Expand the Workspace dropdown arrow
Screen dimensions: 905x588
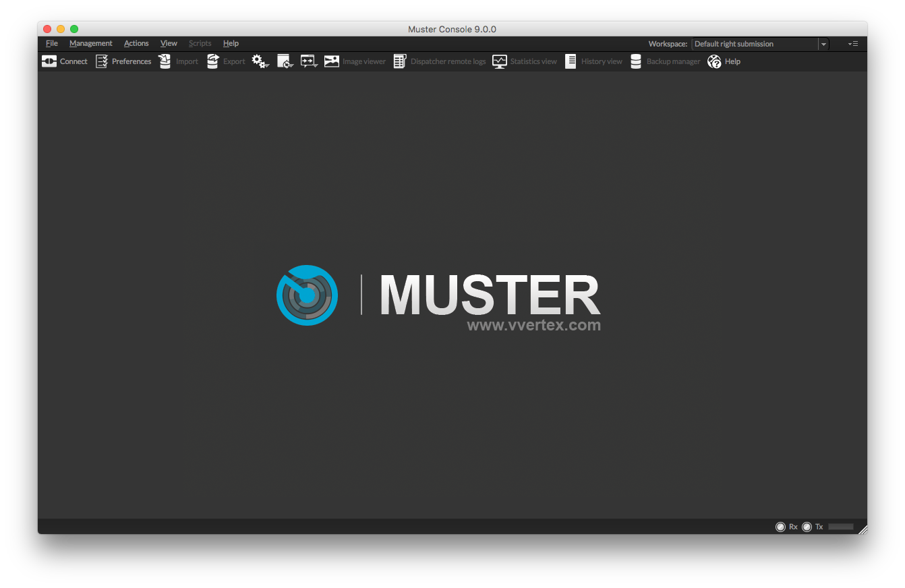[x=823, y=44]
